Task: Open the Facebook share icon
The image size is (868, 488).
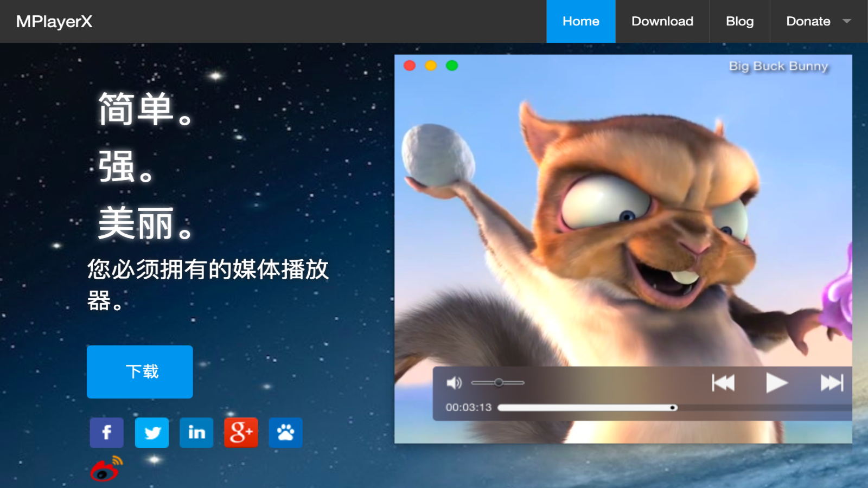Action: [106, 432]
